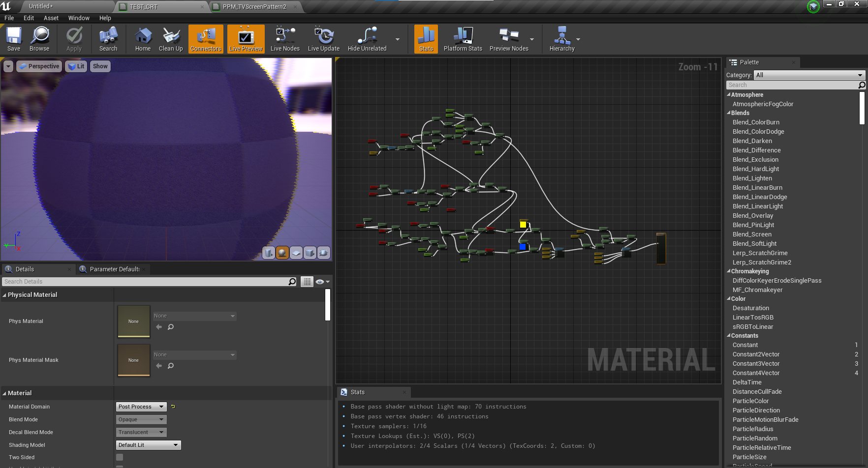Click the Lit view mode button
The width and height of the screenshot is (868, 468).
(76, 66)
